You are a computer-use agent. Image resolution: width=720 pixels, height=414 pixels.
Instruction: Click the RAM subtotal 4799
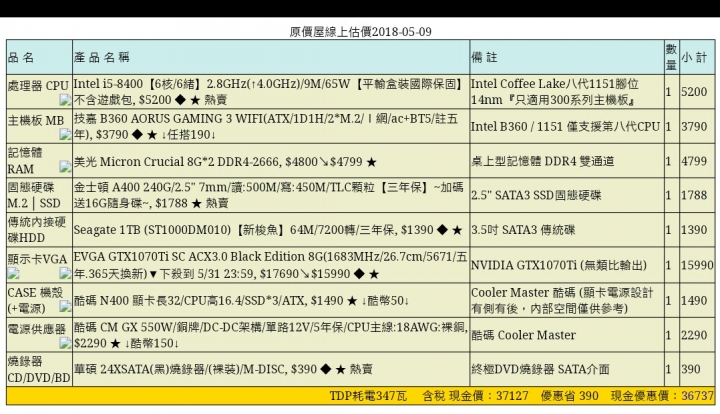[694, 161]
